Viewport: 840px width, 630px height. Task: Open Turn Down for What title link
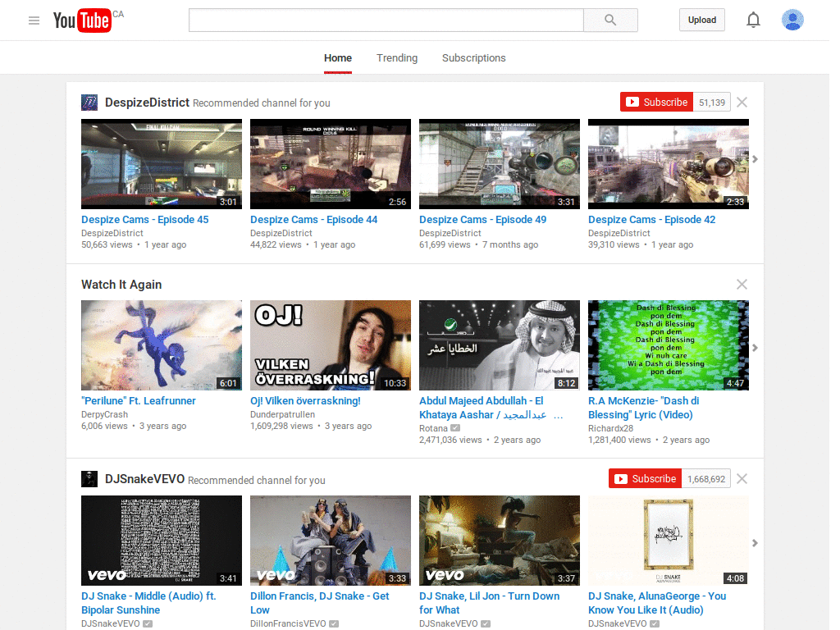[x=489, y=603]
